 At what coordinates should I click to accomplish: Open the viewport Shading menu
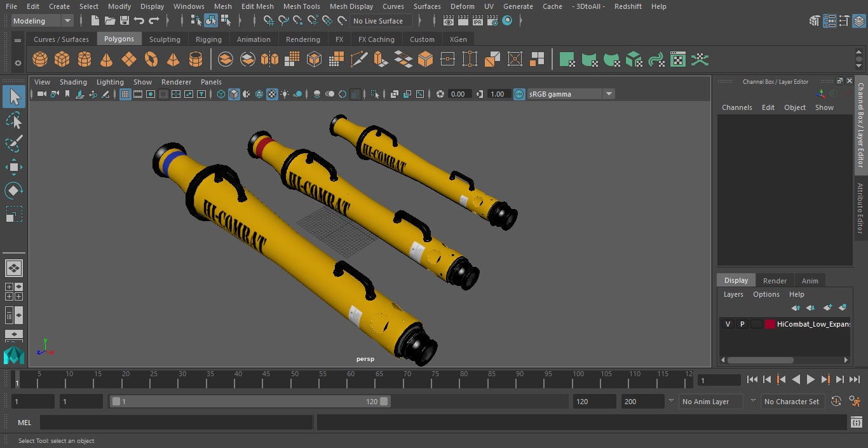(x=73, y=82)
